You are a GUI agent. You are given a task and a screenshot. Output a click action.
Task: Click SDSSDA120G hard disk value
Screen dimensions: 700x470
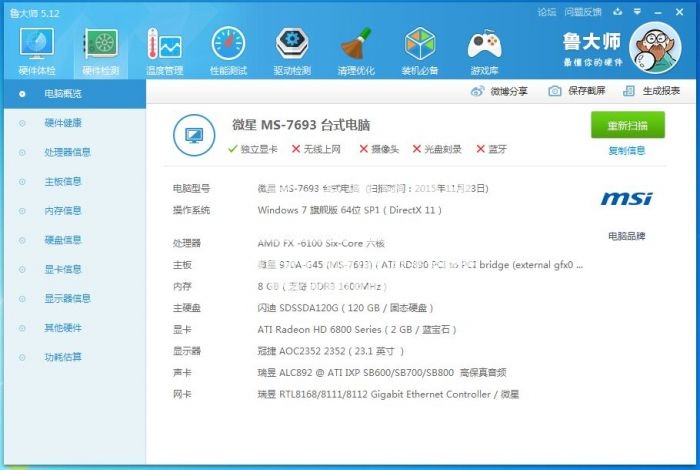pyautogui.click(x=345, y=308)
